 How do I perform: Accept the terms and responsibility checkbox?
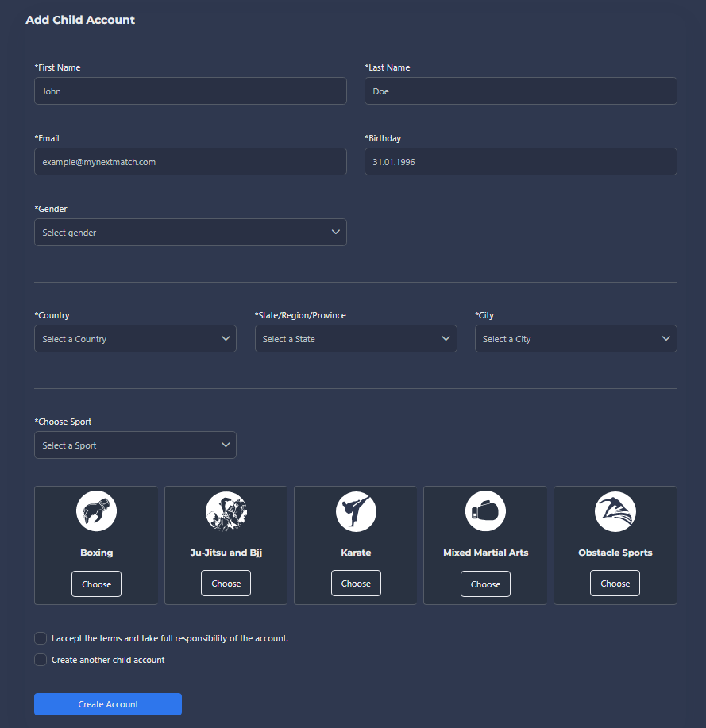point(41,638)
